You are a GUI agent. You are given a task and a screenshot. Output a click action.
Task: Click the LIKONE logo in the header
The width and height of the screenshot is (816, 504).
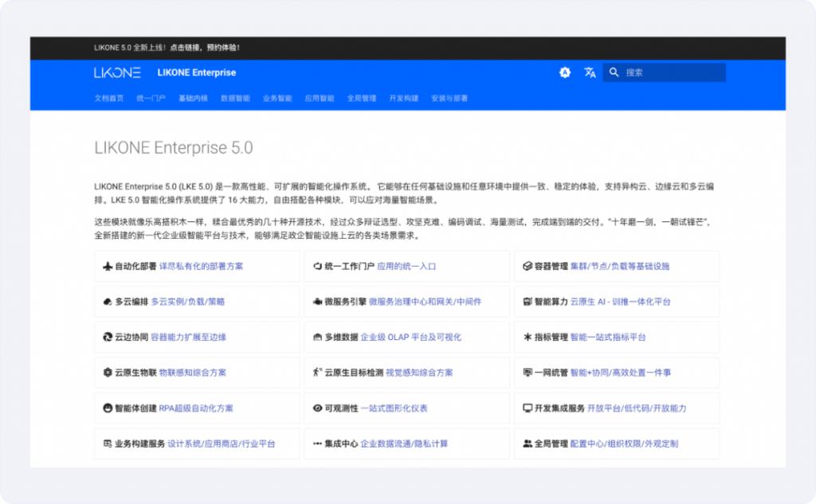(117, 72)
